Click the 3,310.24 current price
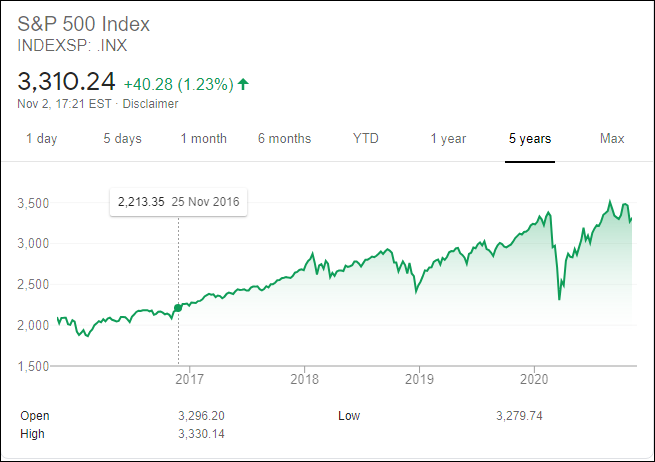Screen dimensions: 655x462 [66, 81]
